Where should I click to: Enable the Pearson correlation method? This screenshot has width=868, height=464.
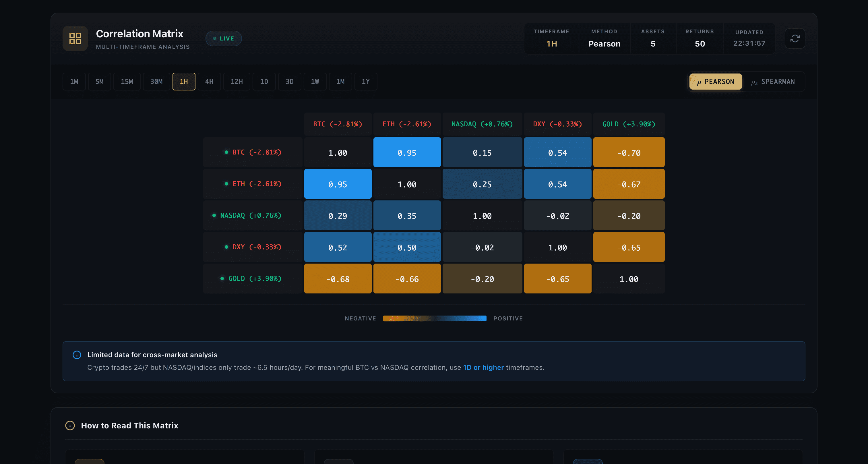tap(715, 82)
